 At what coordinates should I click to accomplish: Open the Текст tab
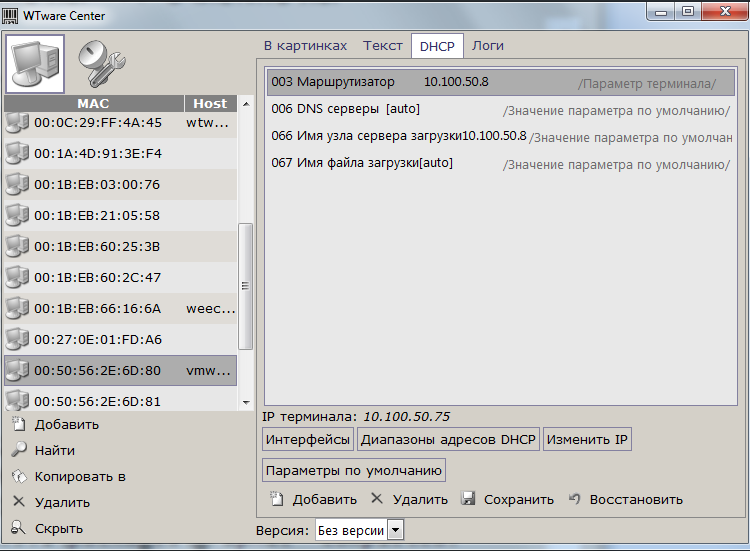point(383,46)
